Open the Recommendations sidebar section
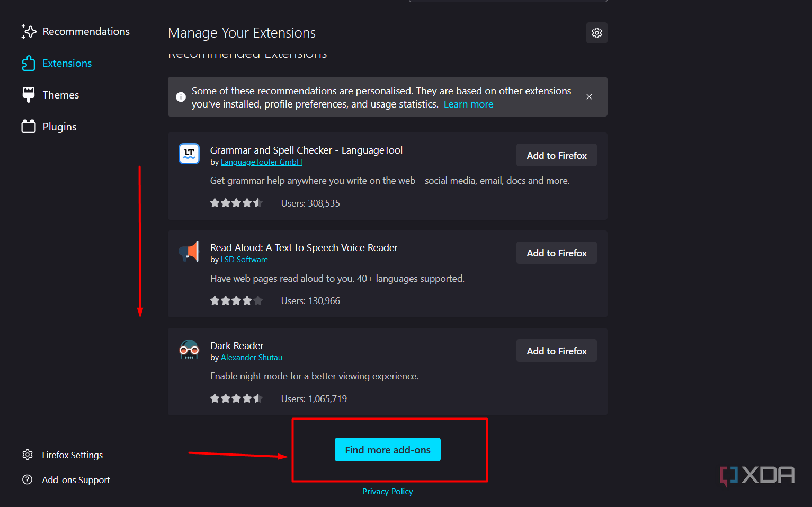The image size is (812, 507). click(x=75, y=32)
